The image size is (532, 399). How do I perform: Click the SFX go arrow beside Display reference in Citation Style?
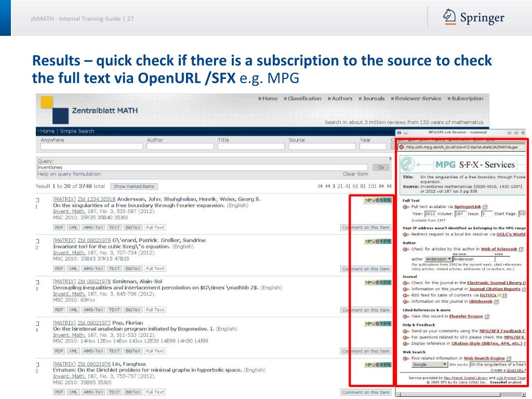coord(406,344)
